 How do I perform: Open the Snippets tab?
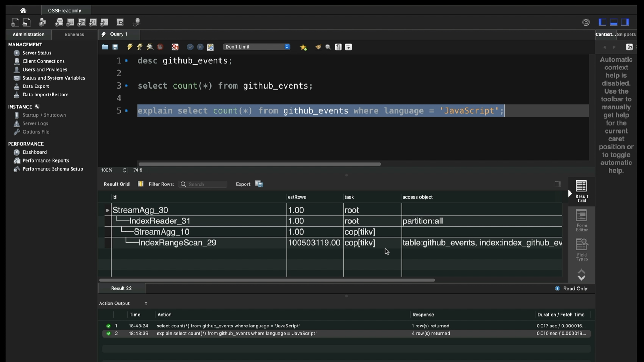pos(626,34)
